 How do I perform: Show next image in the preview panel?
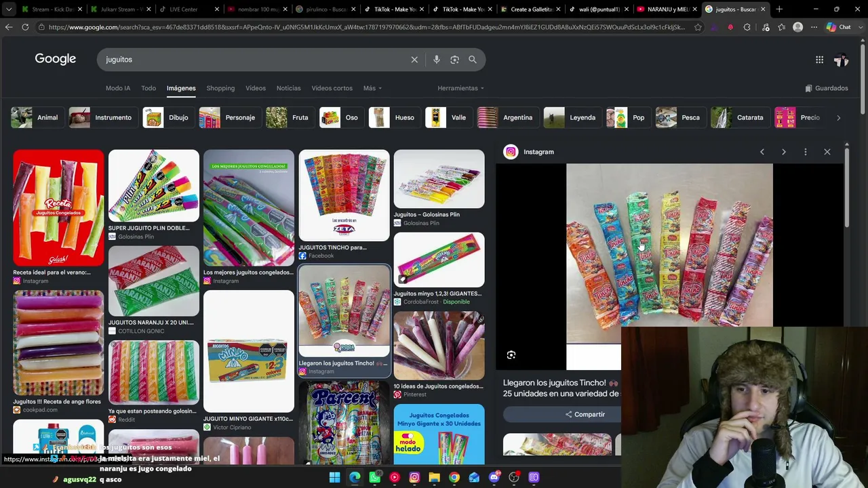(x=784, y=152)
